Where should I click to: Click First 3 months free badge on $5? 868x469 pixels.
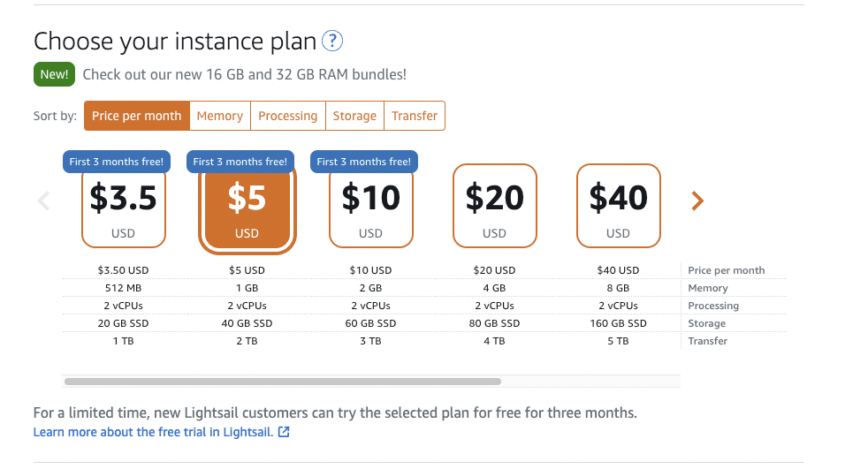coord(240,162)
